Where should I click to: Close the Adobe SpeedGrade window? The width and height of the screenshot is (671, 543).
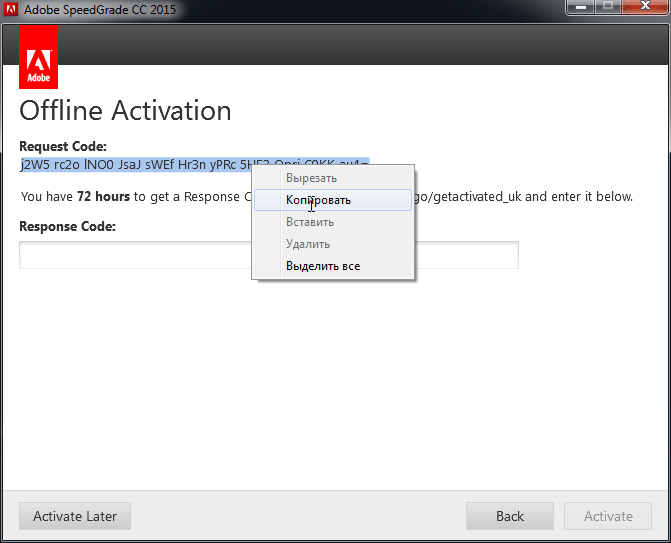pyautogui.click(x=645, y=7)
